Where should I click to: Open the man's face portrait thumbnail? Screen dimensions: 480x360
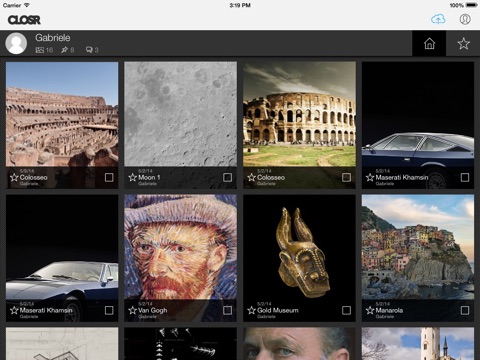point(299,344)
